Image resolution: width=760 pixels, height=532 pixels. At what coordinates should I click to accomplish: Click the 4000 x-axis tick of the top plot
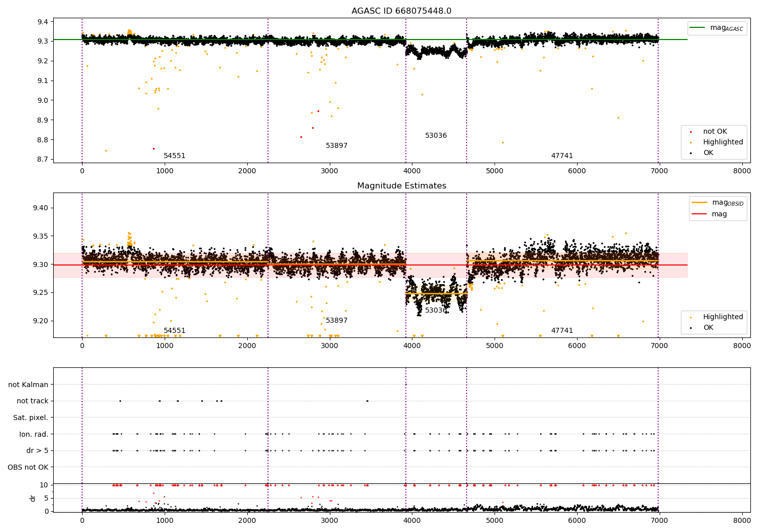(412, 171)
